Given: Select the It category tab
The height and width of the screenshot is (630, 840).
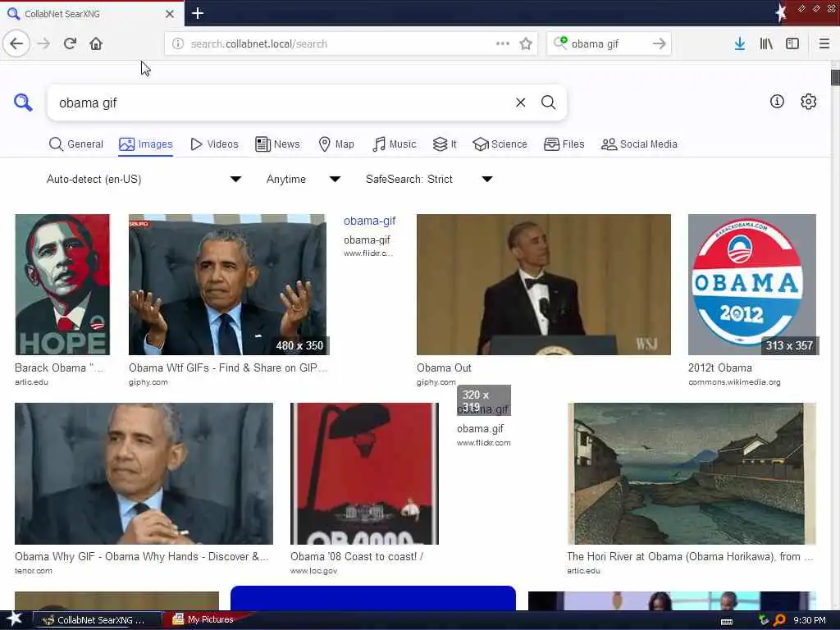Looking at the screenshot, I should [x=445, y=144].
